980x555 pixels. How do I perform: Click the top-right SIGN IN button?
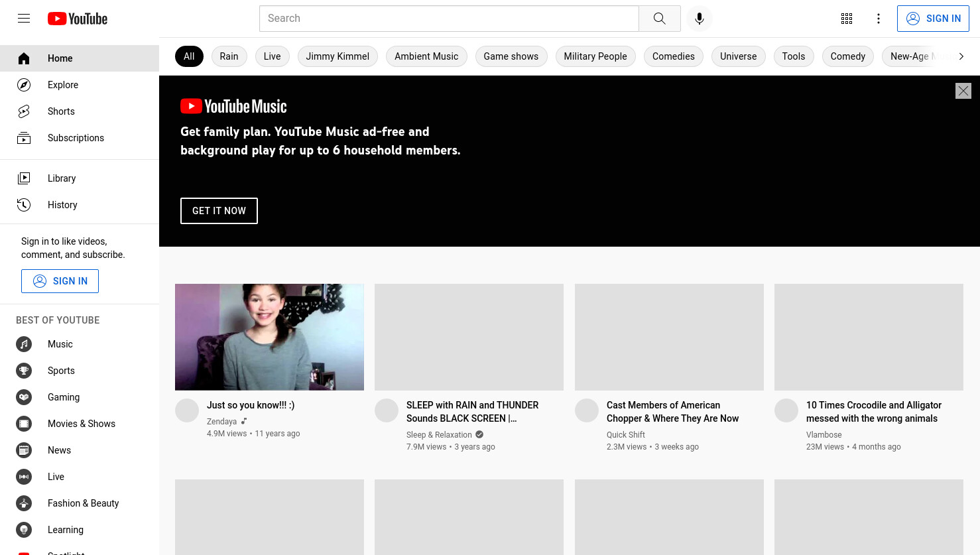tap(933, 19)
